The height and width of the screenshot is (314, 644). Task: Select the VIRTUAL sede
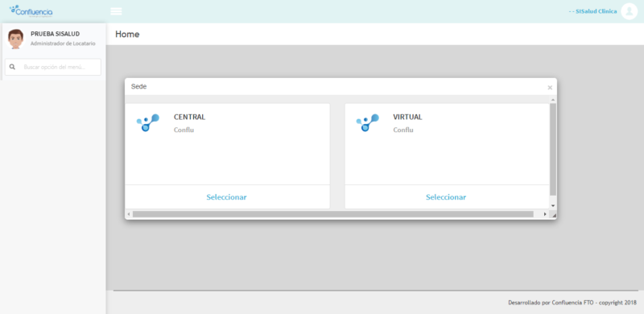click(x=446, y=197)
